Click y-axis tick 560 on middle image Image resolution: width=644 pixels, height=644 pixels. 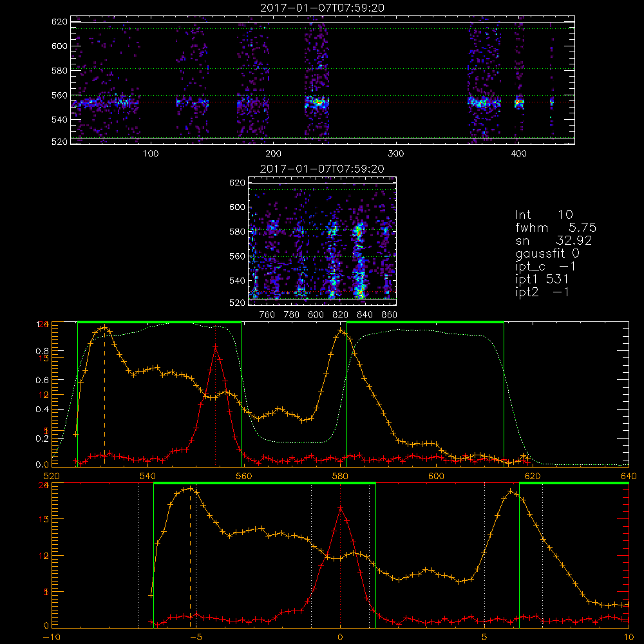coord(237,256)
